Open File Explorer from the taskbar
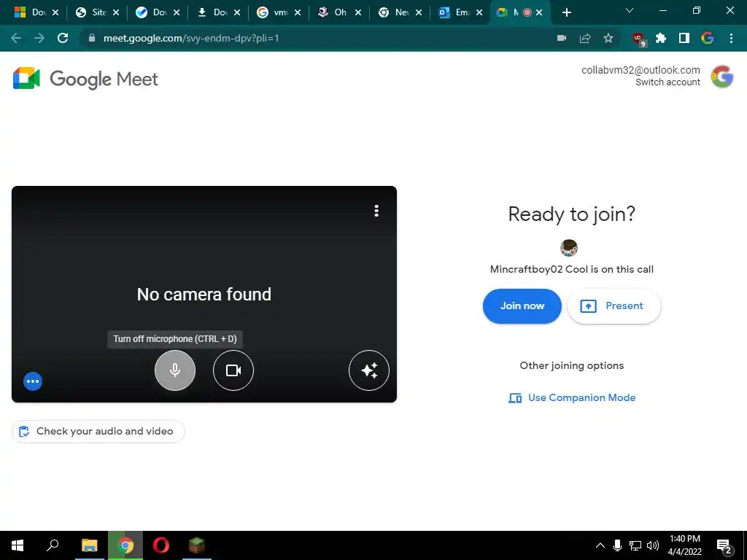 pos(89,545)
